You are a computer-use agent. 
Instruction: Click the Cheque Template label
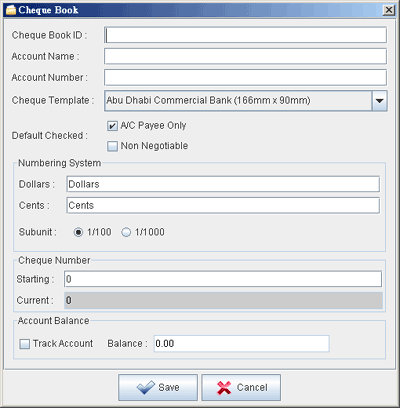click(x=53, y=100)
